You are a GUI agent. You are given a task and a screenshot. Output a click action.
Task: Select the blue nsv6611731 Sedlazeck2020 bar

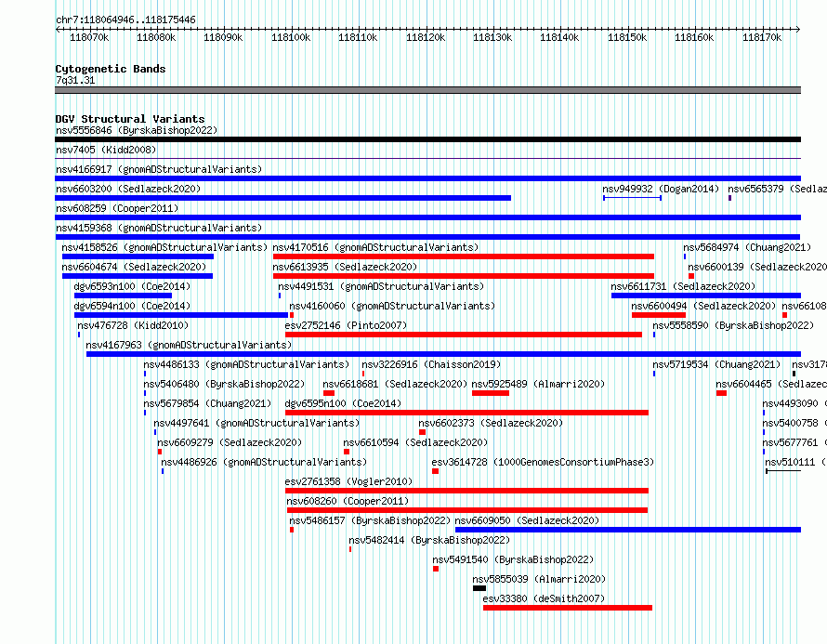tap(705, 296)
